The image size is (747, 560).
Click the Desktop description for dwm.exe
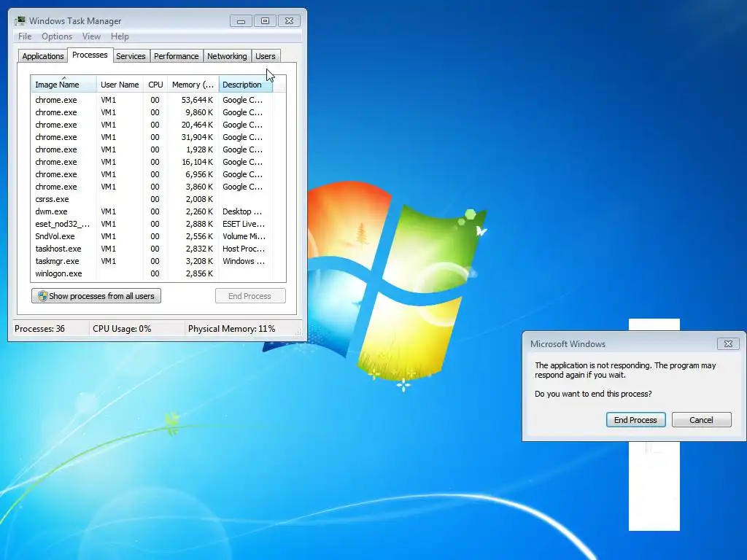(x=242, y=211)
